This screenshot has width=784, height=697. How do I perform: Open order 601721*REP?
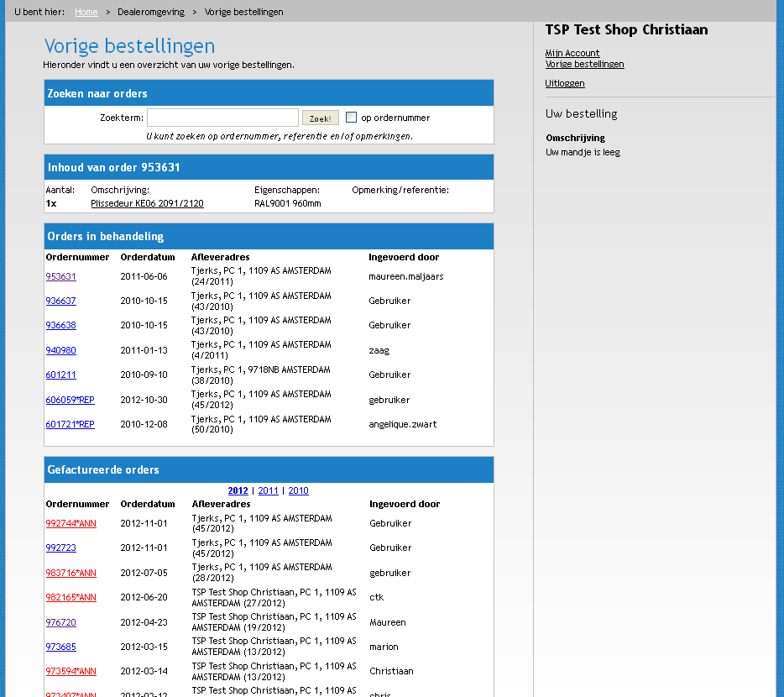click(70, 424)
